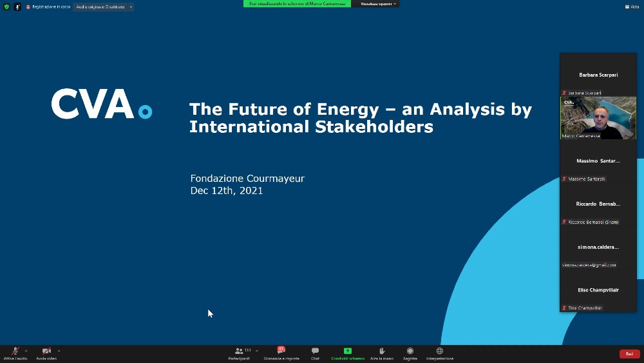Select Riccardo Bernab... participant tile
Viewport: 644px width, 363px height.
coord(598,204)
